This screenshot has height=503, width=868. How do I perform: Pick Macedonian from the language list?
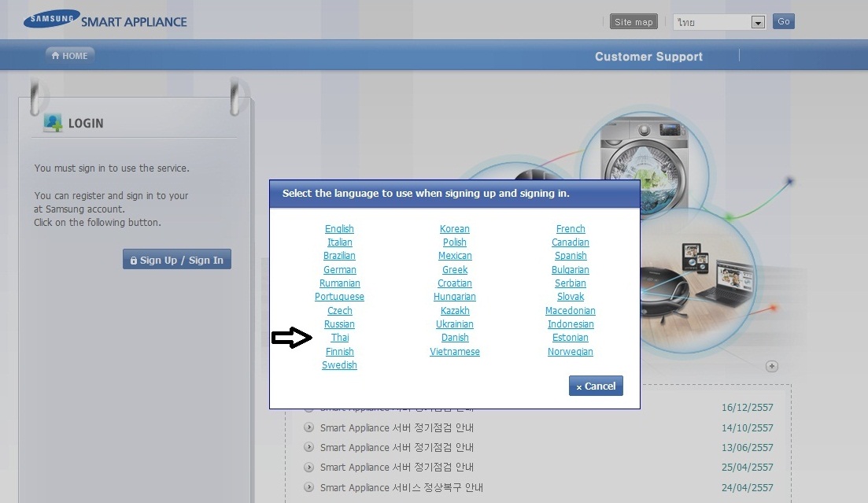[x=571, y=311]
